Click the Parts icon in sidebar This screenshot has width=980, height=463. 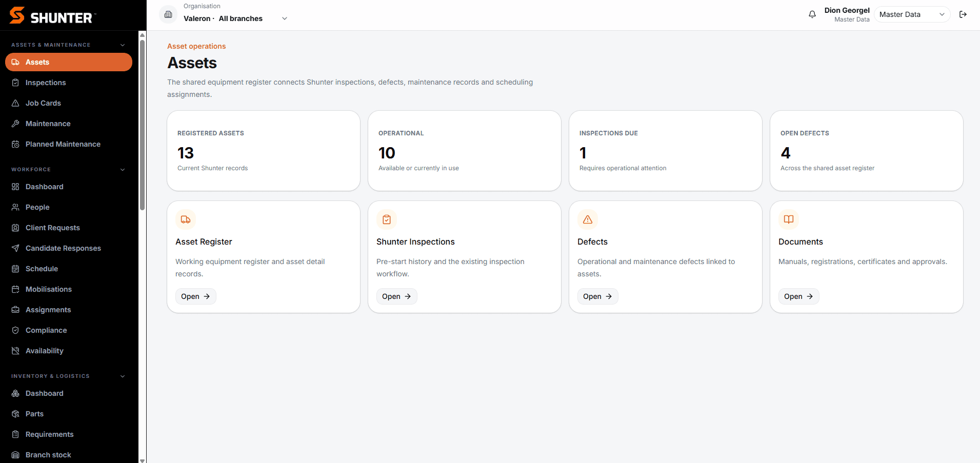15,414
